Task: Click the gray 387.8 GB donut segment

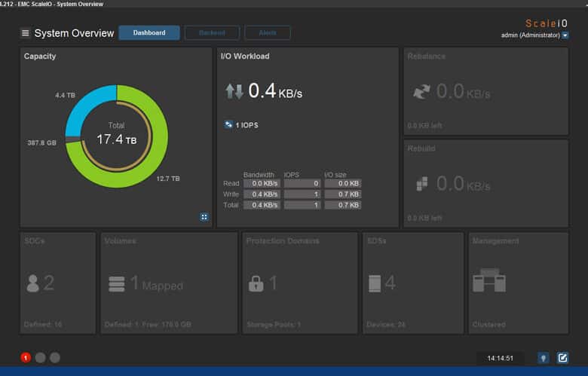Action: pos(73,139)
